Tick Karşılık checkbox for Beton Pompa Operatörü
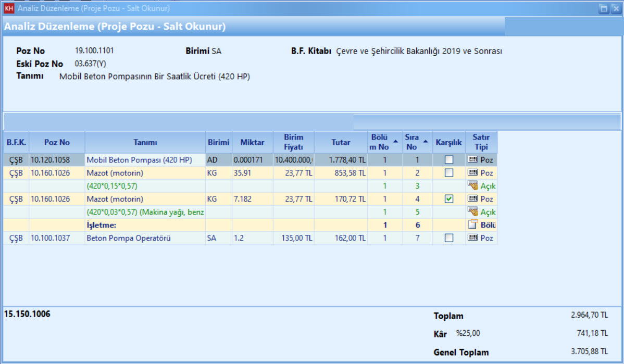Image resolution: width=624 pixels, height=364 pixels. pos(448,238)
